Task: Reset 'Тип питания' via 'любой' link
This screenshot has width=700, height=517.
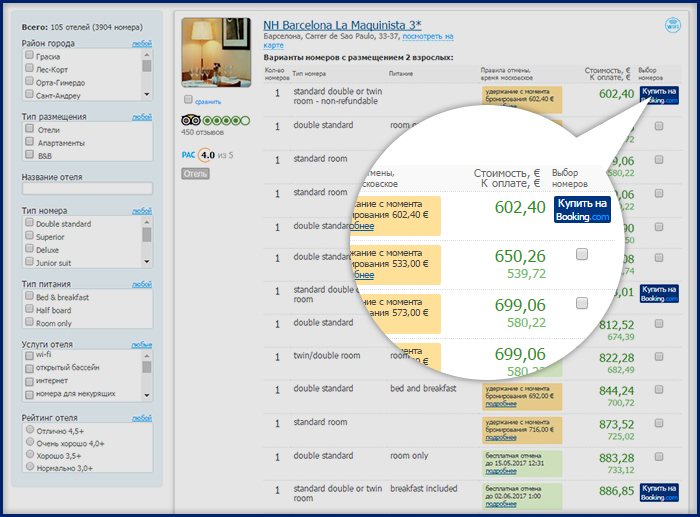Action: coord(142,284)
